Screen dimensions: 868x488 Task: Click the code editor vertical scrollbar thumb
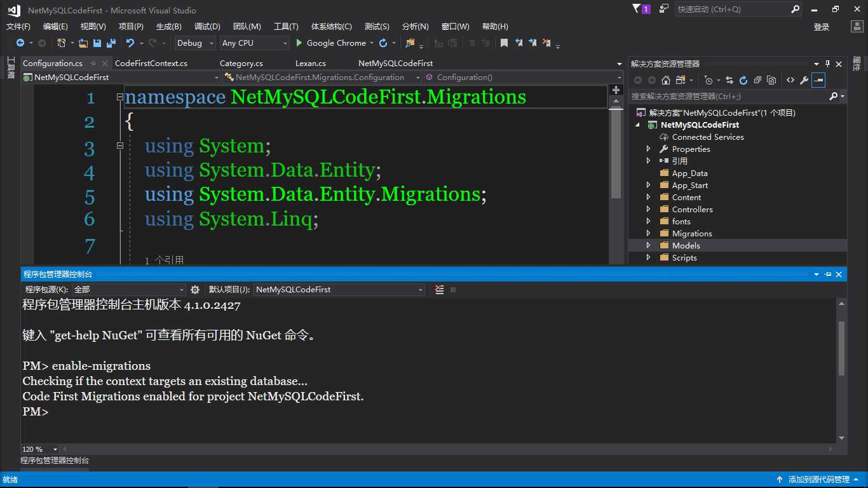pos(616,153)
